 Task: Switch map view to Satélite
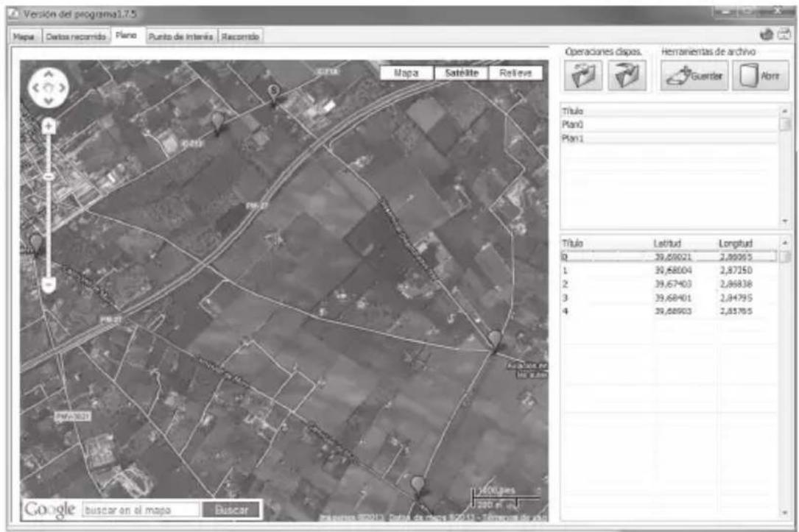461,73
